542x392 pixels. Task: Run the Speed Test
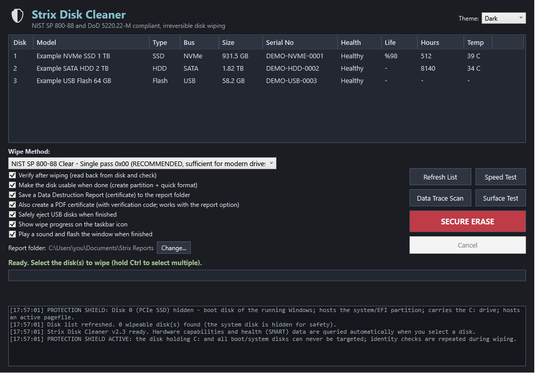tap(501, 177)
